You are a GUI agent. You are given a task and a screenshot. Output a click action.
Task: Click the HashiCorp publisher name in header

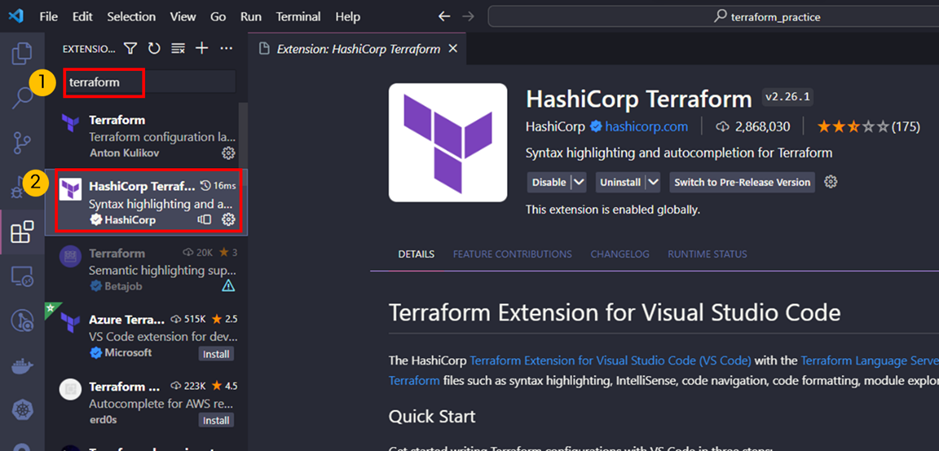click(555, 126)
